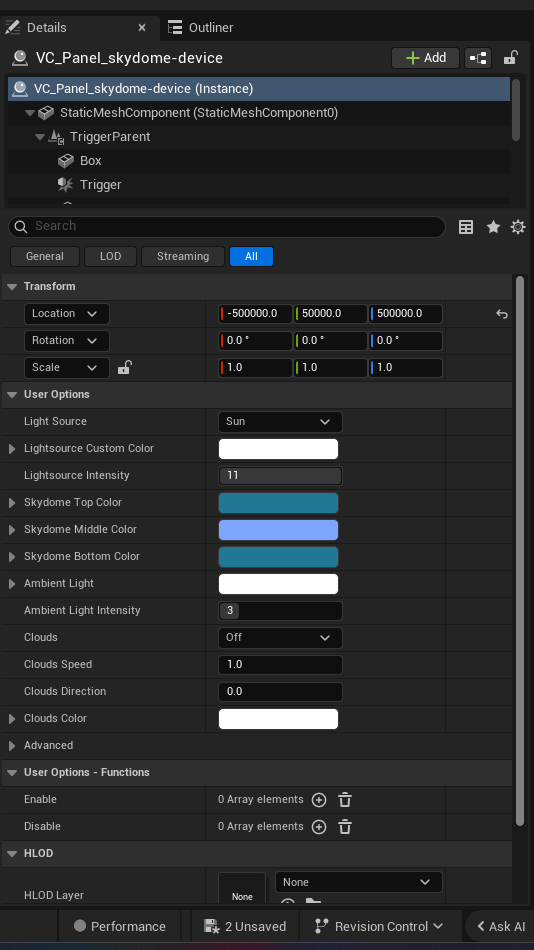Collapse TriggerParent tree arrow
Image resolution: width=534 pixels, height=950 pixels.
point(39,137)
